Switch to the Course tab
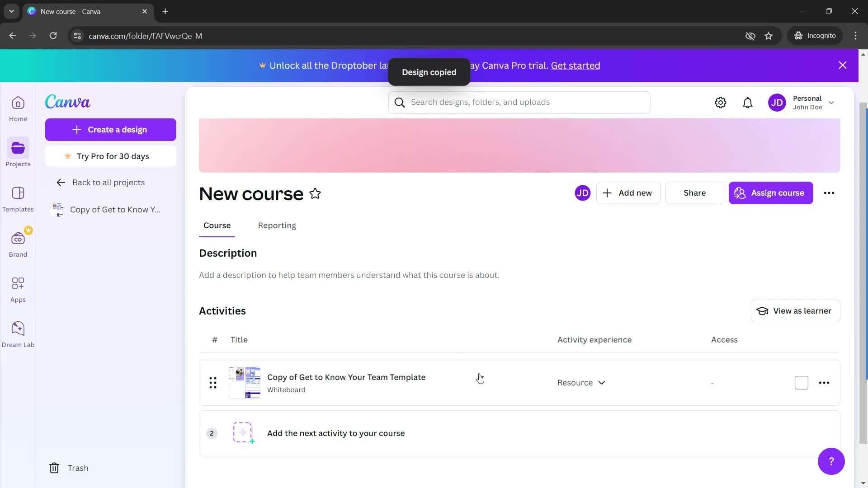Screen dimensions: 868x488 [x=217, y=225]
